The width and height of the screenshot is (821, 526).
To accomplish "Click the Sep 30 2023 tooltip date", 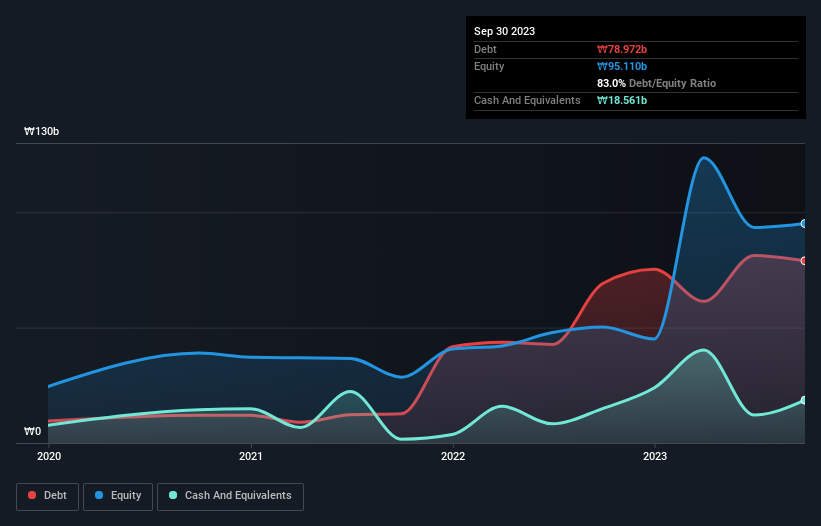I will [x=504, y=31].
